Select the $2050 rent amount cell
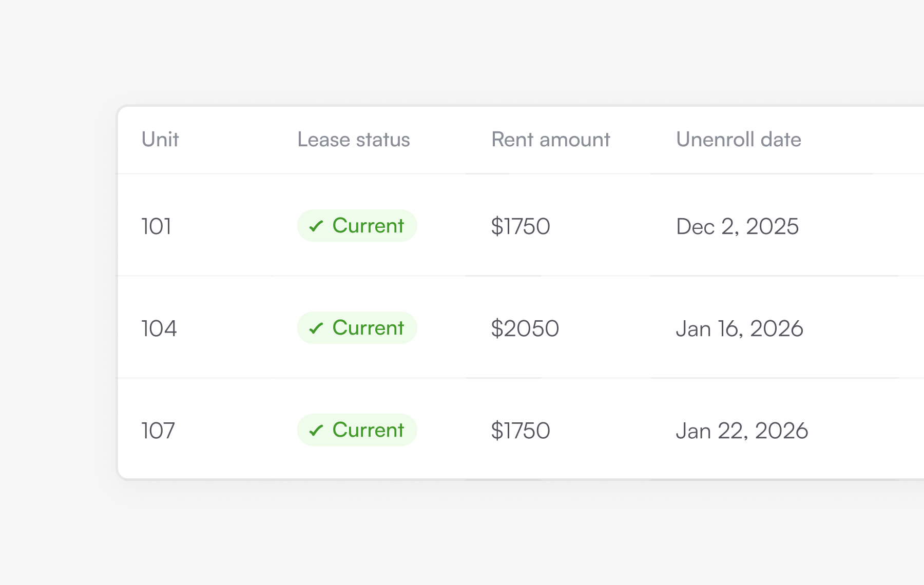 (x=525, y=328)
